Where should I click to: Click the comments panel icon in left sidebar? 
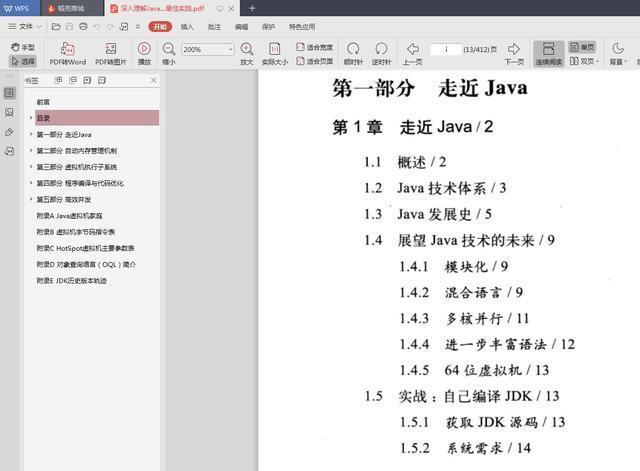click(9, 151)
